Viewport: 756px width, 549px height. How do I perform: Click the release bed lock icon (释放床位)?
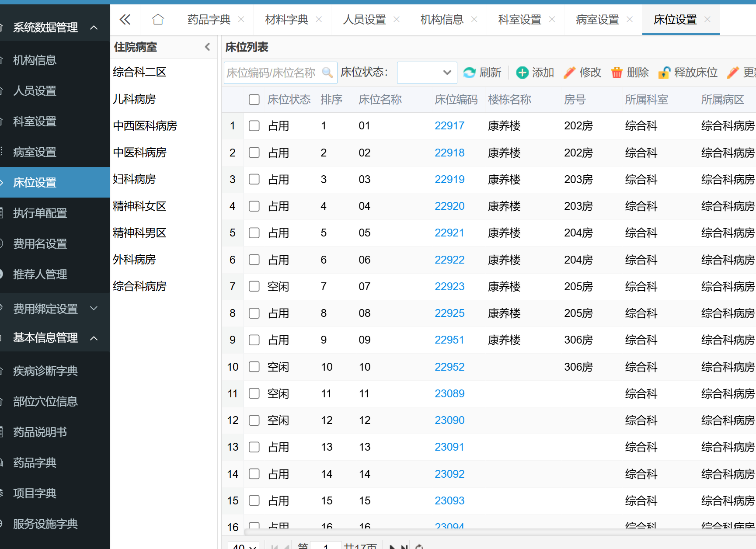[664, 73]
